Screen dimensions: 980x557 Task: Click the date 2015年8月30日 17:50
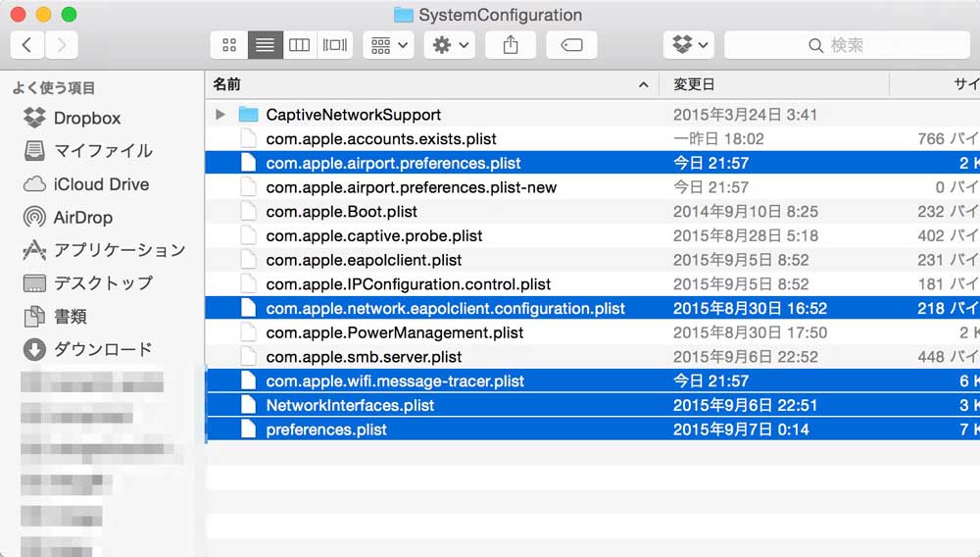(750, 332)
